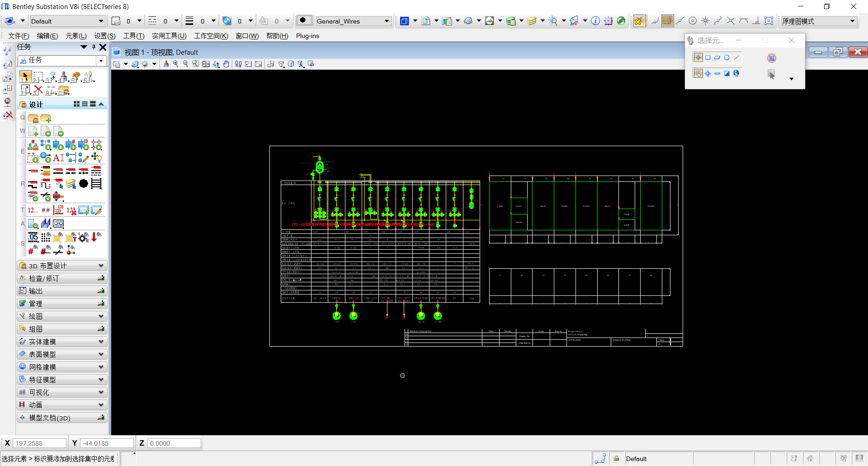
Task: Click the red X delete element tool
Action: click(38, 90)
